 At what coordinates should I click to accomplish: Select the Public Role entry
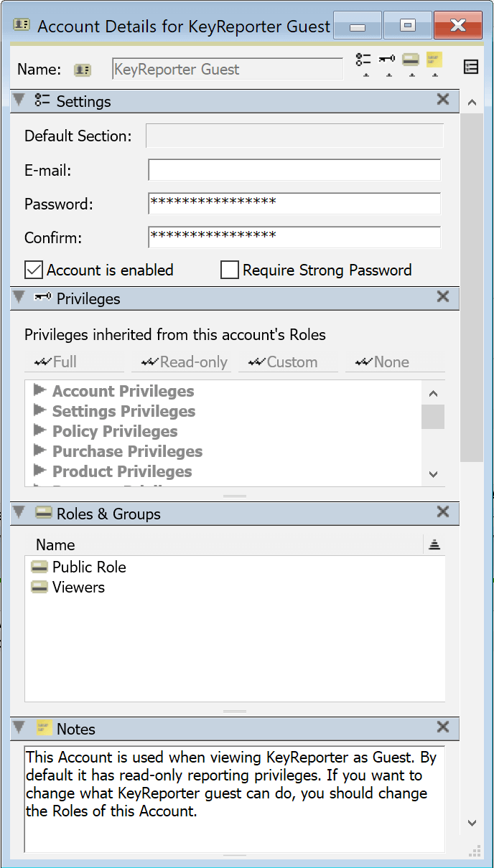[88, 567]
